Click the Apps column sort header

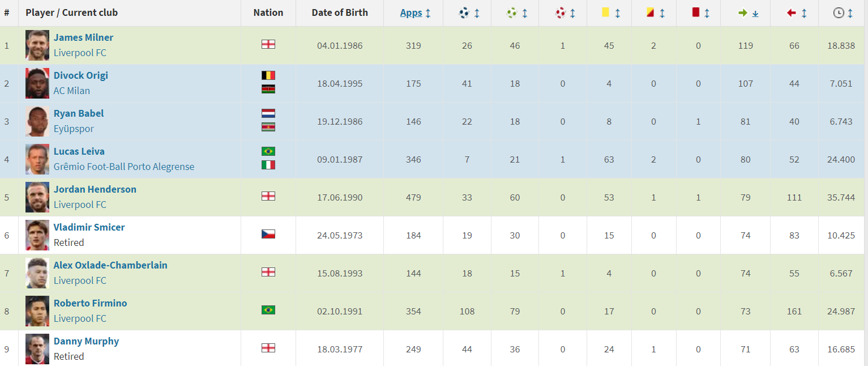415,12
